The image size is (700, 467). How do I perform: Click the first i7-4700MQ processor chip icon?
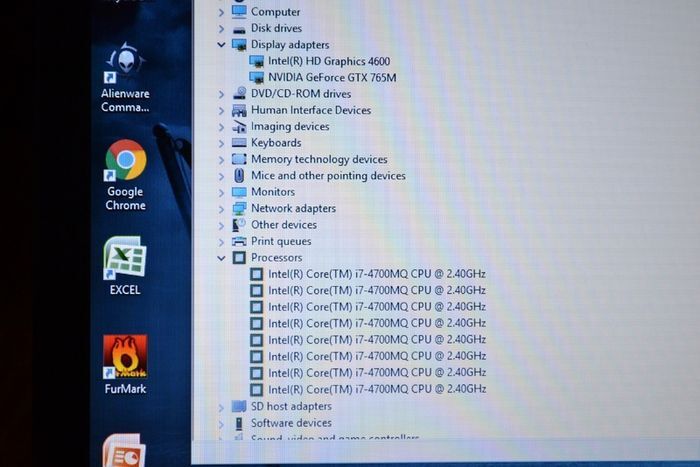click(x=256, y=274)
